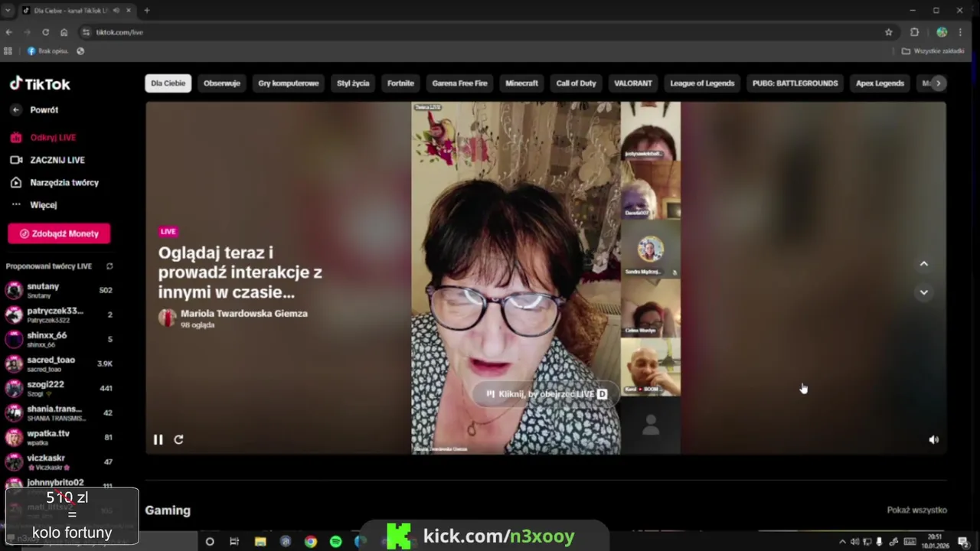
Task: Go to browser home page
Action: 64,32
